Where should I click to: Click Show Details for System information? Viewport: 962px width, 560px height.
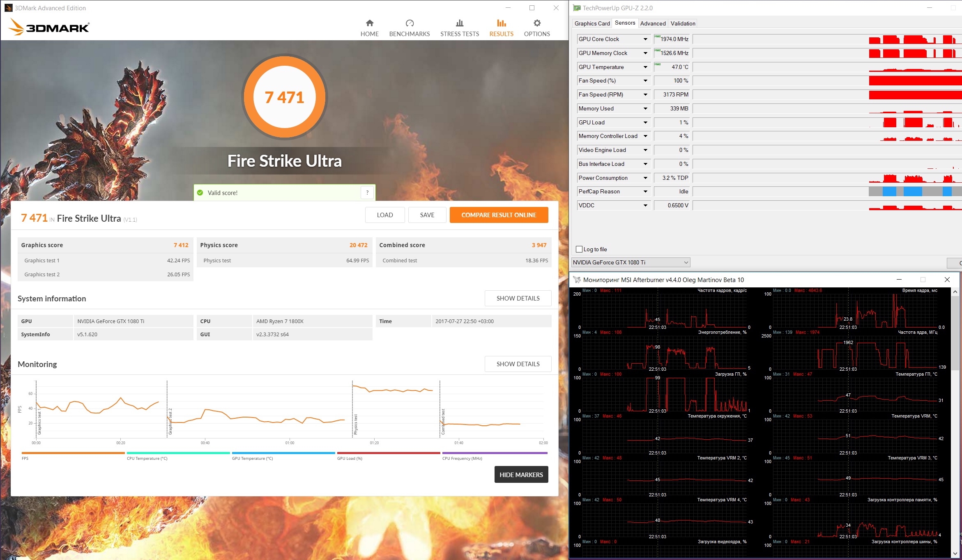[518, 298]
